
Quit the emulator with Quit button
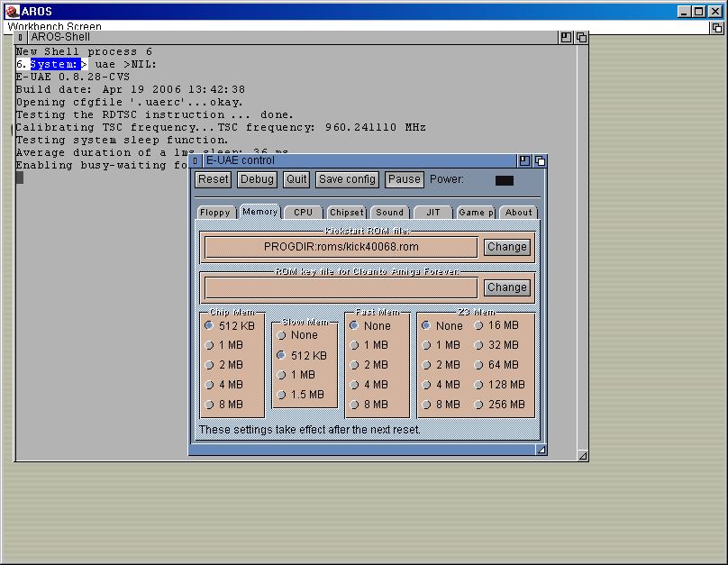tap(296, 179)
